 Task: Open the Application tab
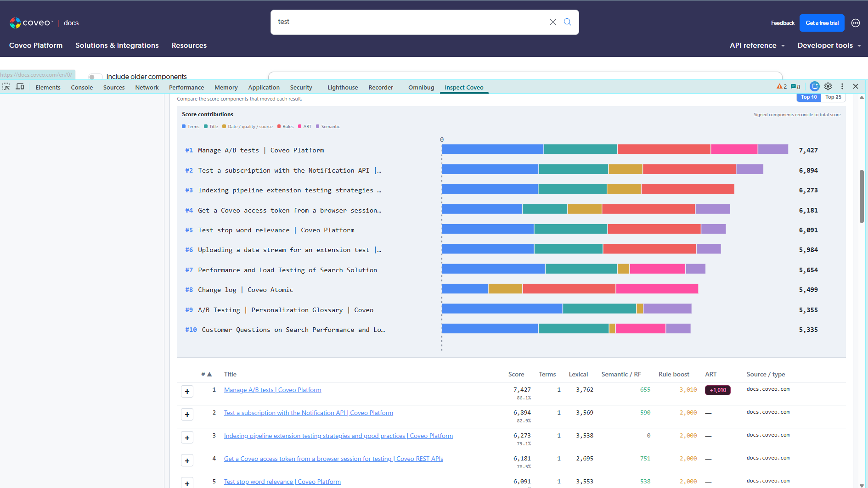(264, 87)
